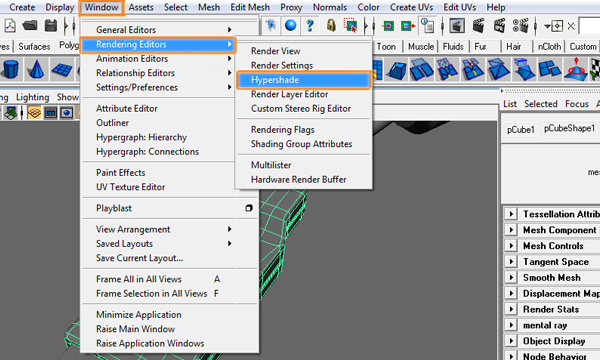Screen dimensions: 600x360
Task: Click the Focus menu in Attribute Editor
Action: coord(576,104)
